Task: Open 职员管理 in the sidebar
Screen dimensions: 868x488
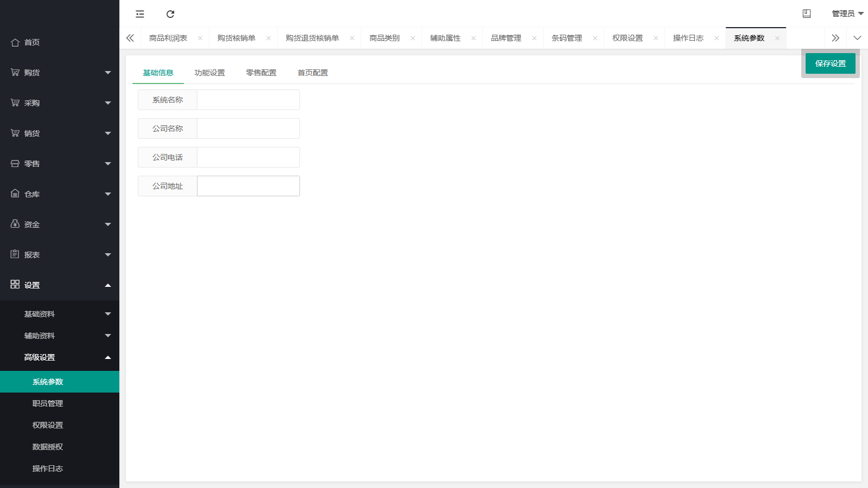Action: tap(48, 403)
